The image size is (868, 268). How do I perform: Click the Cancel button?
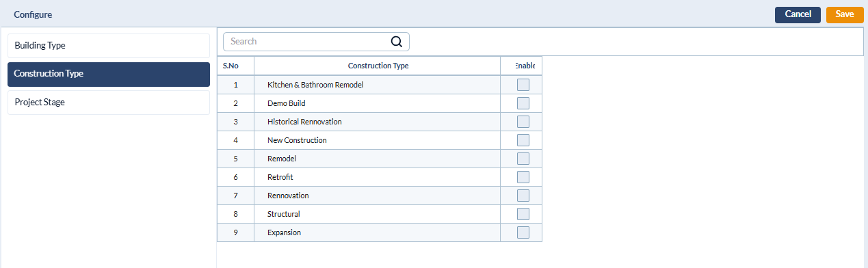point(798,14)
